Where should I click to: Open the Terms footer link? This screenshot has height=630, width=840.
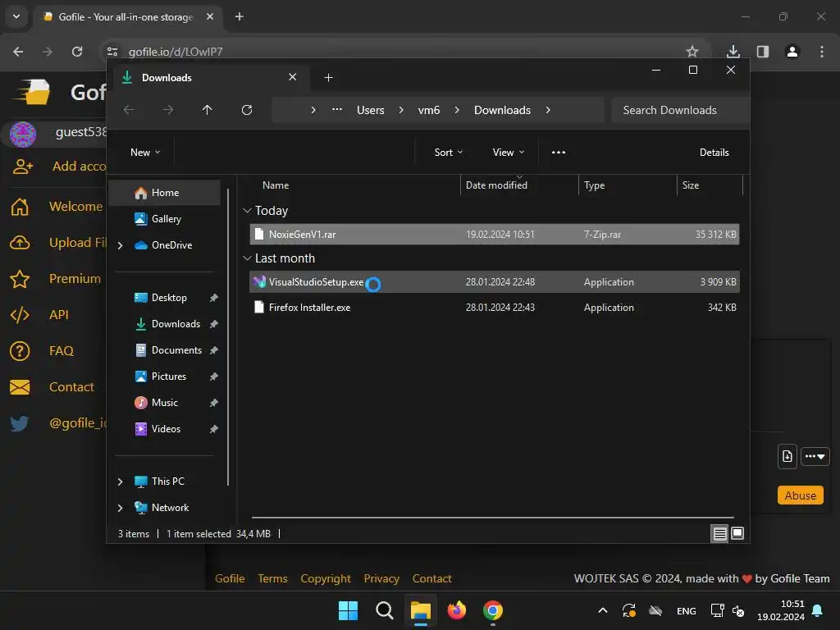click(272, 578)
